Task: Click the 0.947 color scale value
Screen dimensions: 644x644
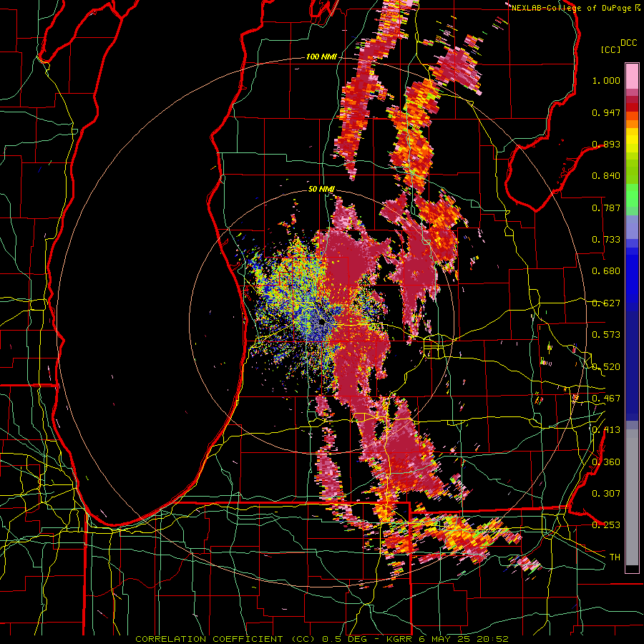Action: coord(606,112)
